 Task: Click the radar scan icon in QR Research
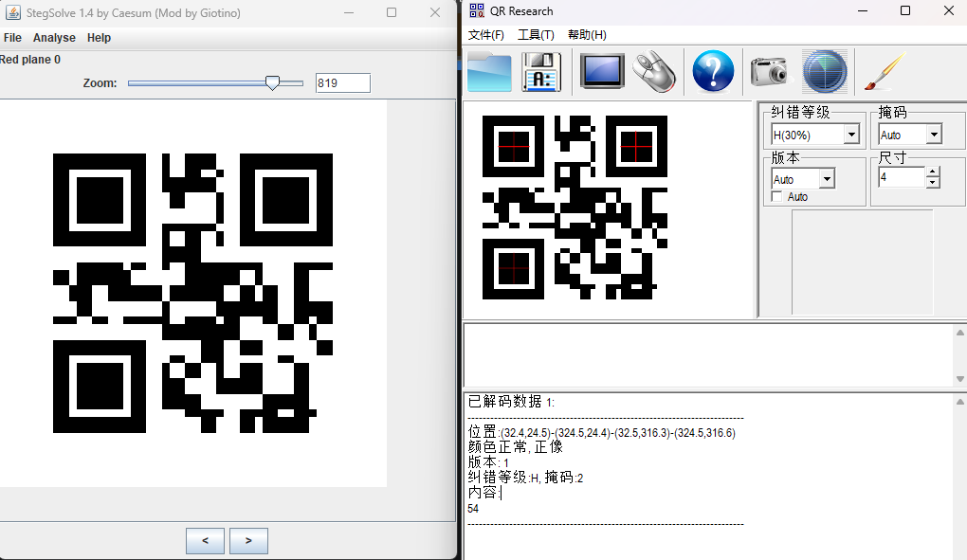824,71
